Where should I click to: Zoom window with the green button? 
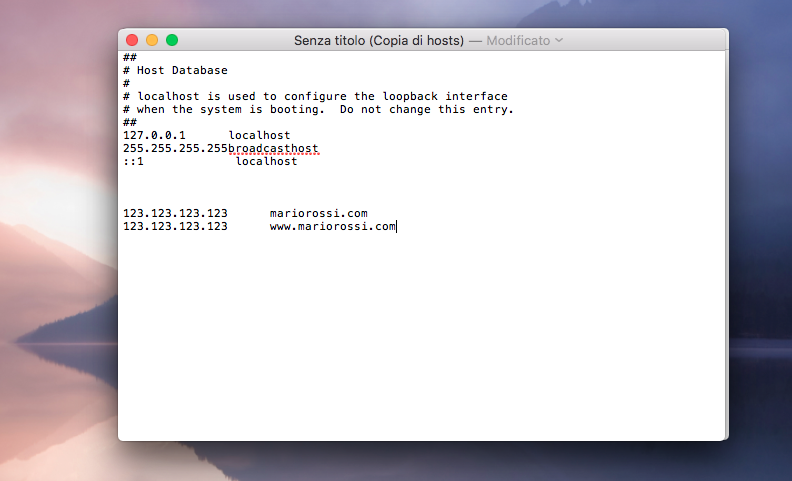click(172, 40)
